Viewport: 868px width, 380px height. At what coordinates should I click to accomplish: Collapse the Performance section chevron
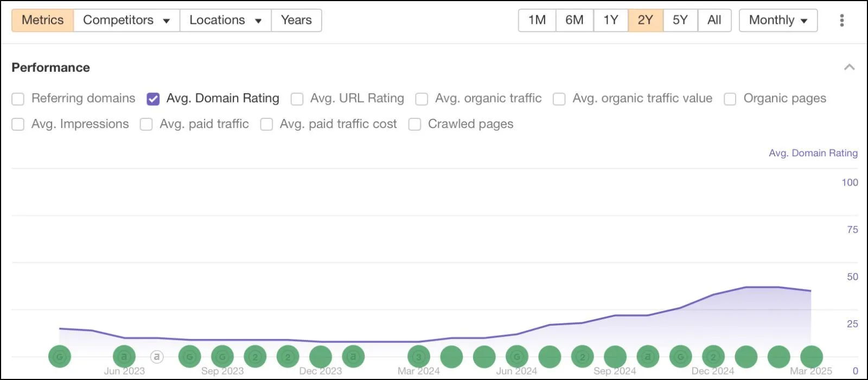(x=850, y=67)
